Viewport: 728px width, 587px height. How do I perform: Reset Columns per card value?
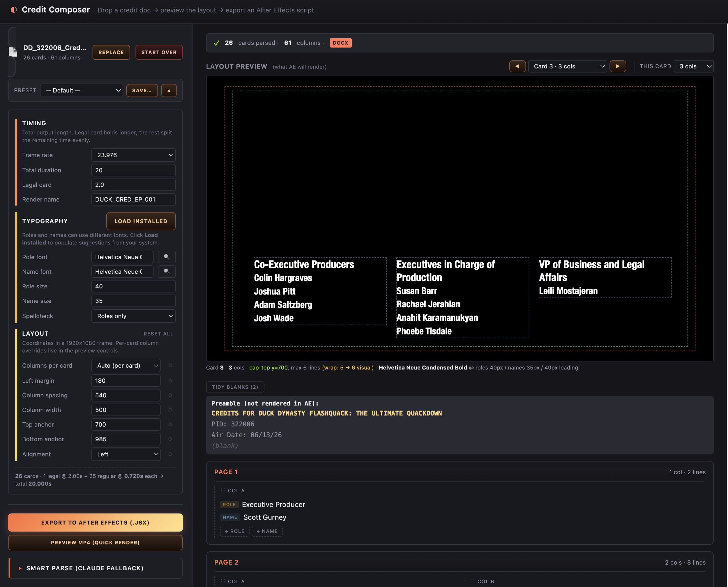point(170,366)
